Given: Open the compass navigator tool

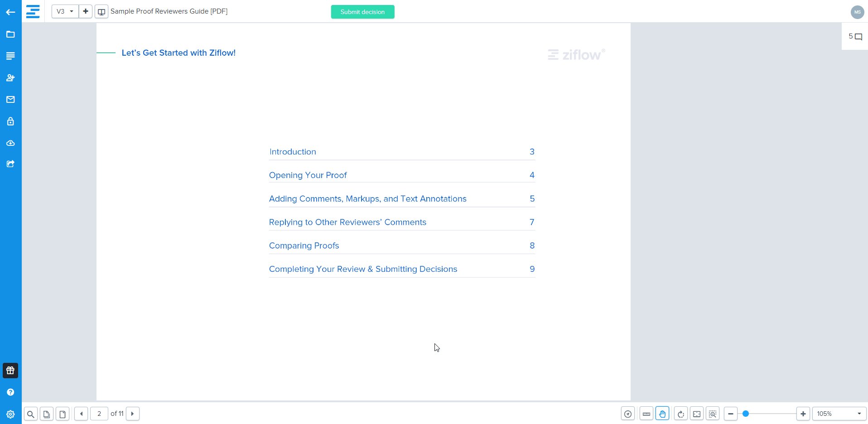Looking at the screenshot, I should tap(628, 414).
